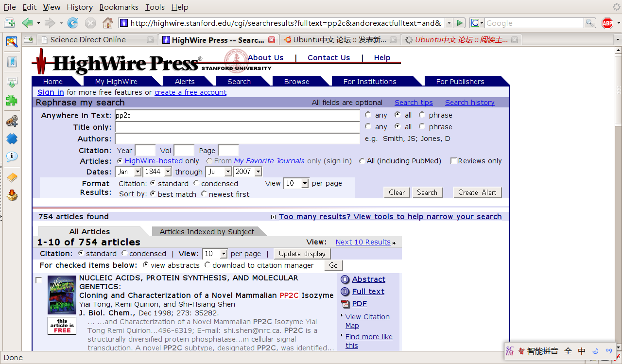Open the start year '1844' dropdown
The width and height of the screenshot is (622, 364).
(x=157, y=172)
